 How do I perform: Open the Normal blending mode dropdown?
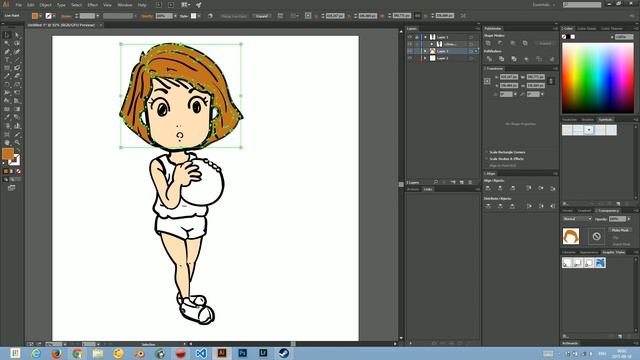(x=577, y=219)
